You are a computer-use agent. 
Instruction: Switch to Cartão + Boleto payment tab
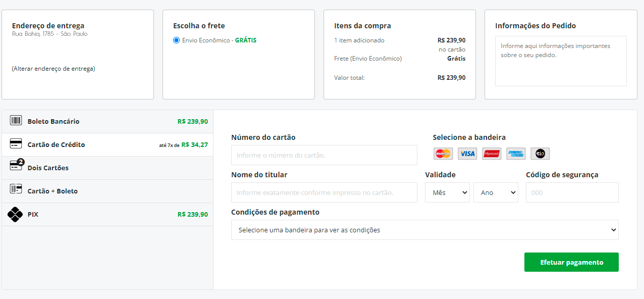click(108, 191)
